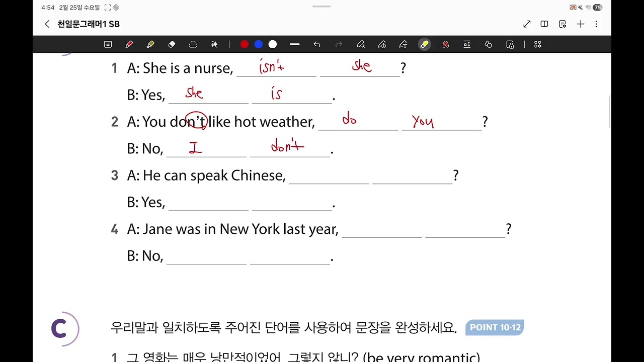
Task: Click the muted sound status icon
Action: (581, 8)
